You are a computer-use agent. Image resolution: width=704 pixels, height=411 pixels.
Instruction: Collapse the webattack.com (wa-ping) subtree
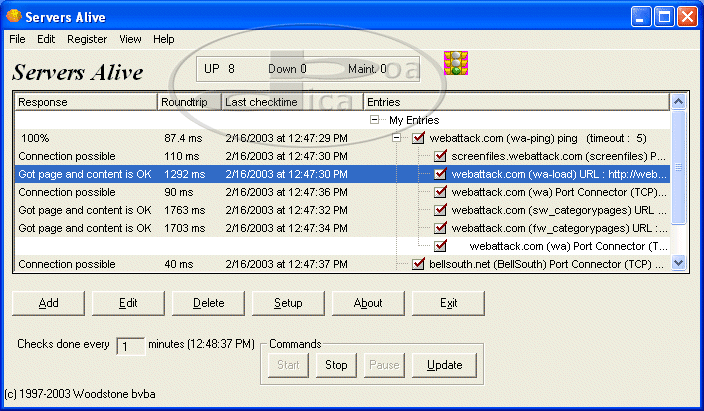point(398,138)
